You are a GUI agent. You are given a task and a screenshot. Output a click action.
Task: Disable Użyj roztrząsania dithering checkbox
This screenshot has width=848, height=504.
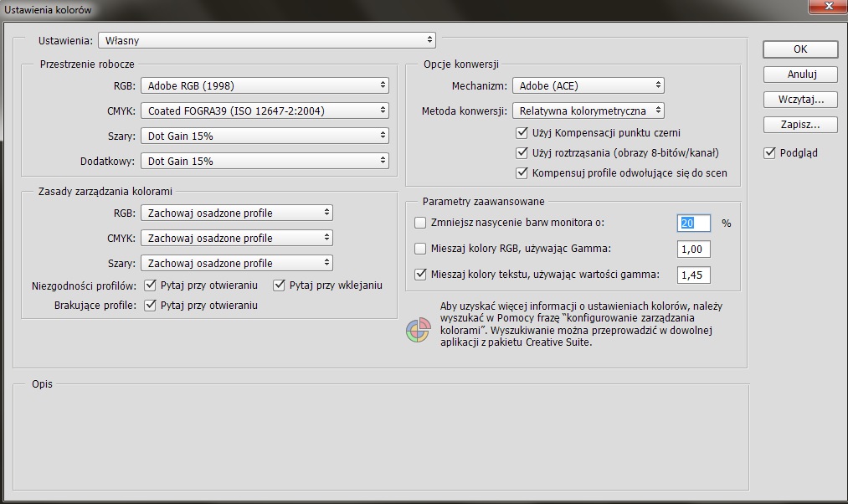pos(523,153)
